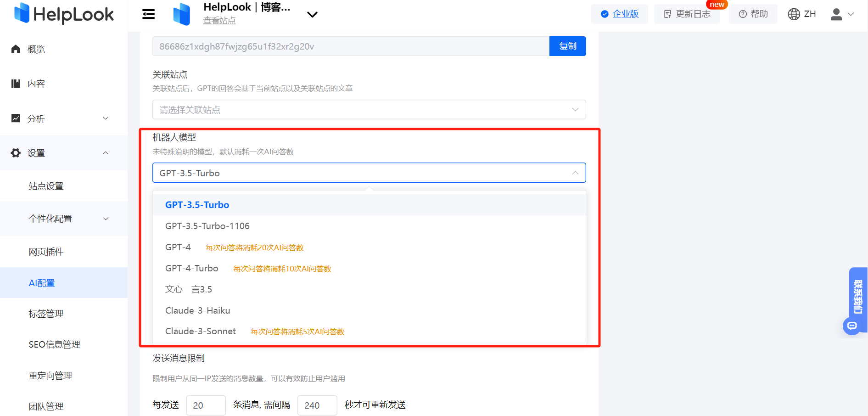Click the API key text field
868x416 pixels.
[x=351, y=46]
